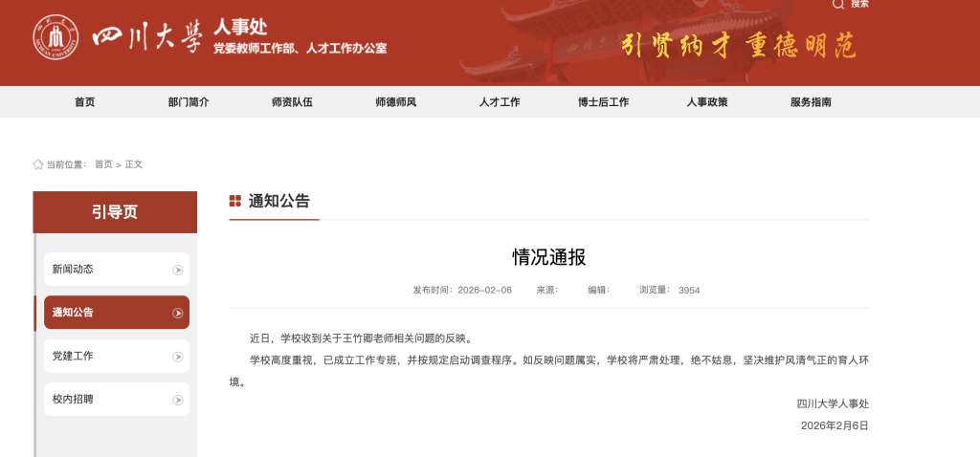The image size is (980, 457).
Task: Click the 搜索 text at top right
Action: (x=859, y=5)
